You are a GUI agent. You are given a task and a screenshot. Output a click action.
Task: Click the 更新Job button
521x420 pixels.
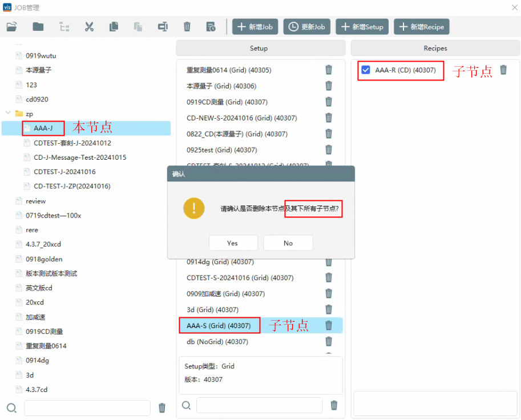(306, 27)
